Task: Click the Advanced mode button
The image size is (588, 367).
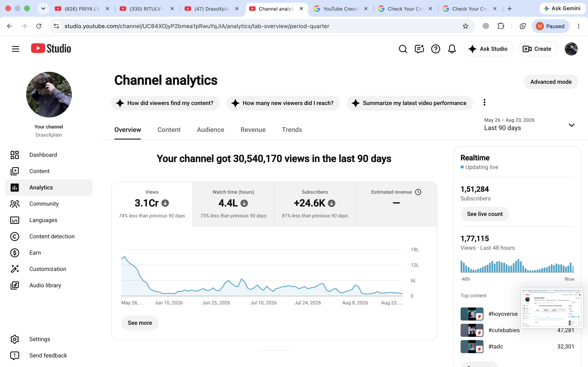Action: [551, 82]
